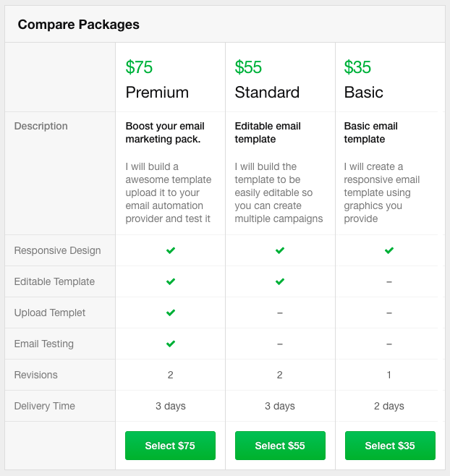Click the Delivery Time row label
Image resolution: width=450 pixels, height=476 pixels.
click(45, 406)
